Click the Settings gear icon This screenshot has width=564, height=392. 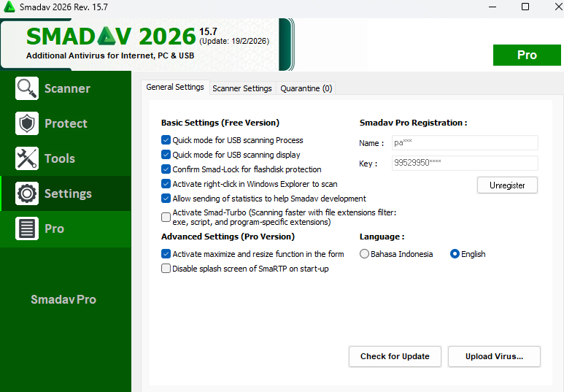pos(27,193)
